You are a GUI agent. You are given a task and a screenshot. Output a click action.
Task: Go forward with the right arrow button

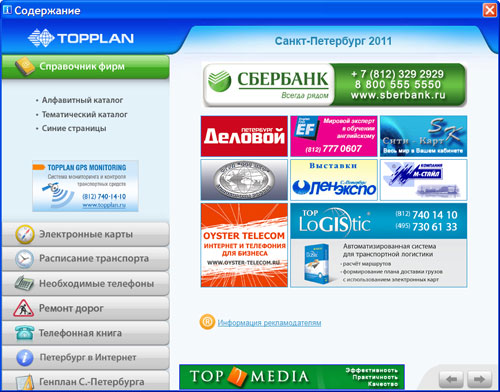point(479,379)
